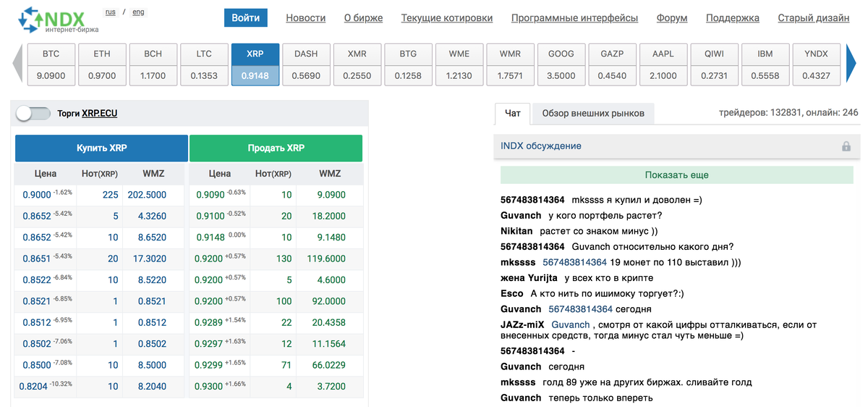Click the buy price 0.9000

click(x=37, y=195)
